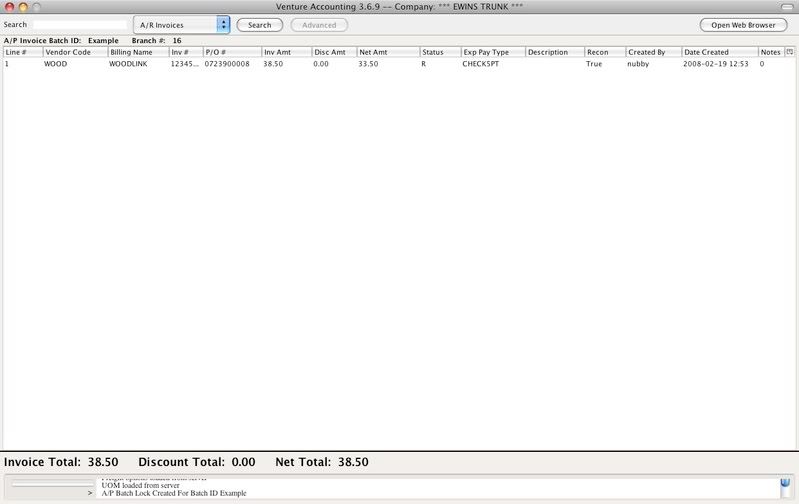Sort by Date Created column header

point(720,52)
